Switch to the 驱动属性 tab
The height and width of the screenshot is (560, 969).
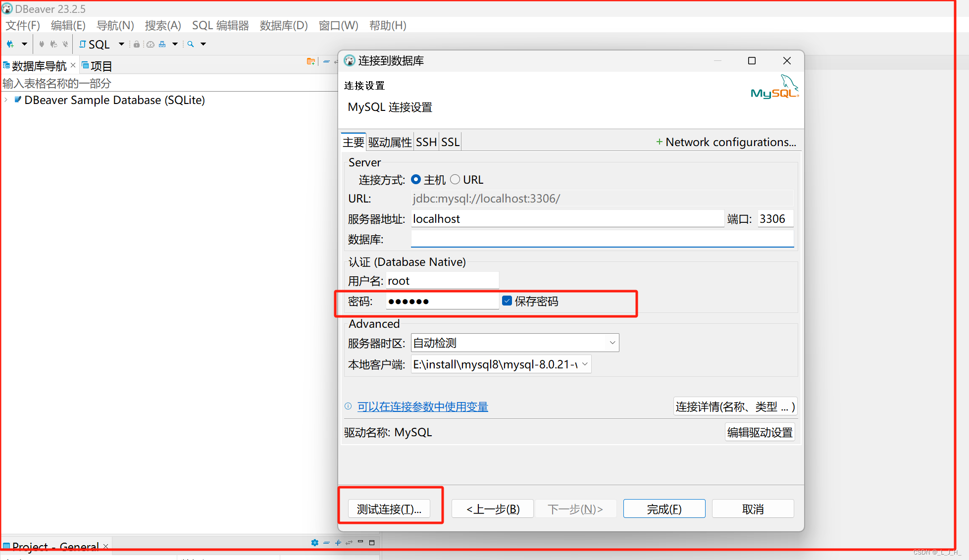(x=390, y=142)
